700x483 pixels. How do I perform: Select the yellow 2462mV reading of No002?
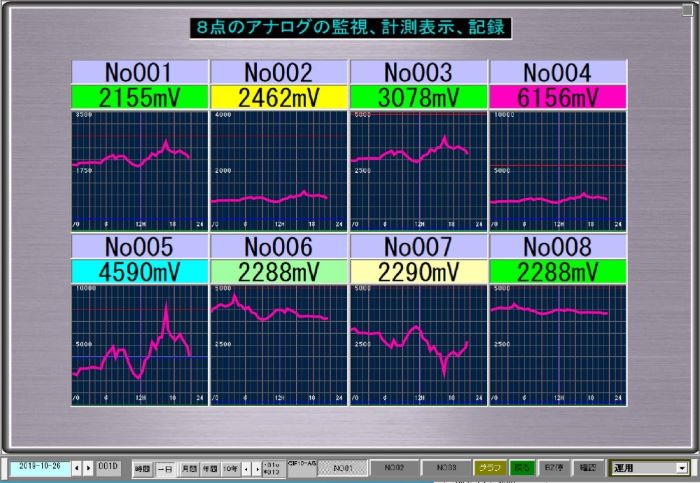[279, 97]
